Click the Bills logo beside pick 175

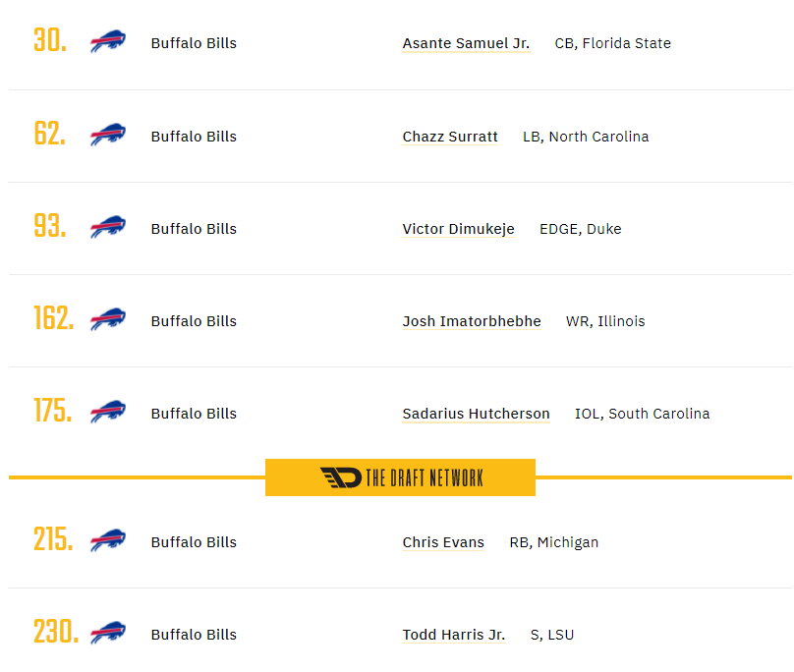[x=108, y=412]
